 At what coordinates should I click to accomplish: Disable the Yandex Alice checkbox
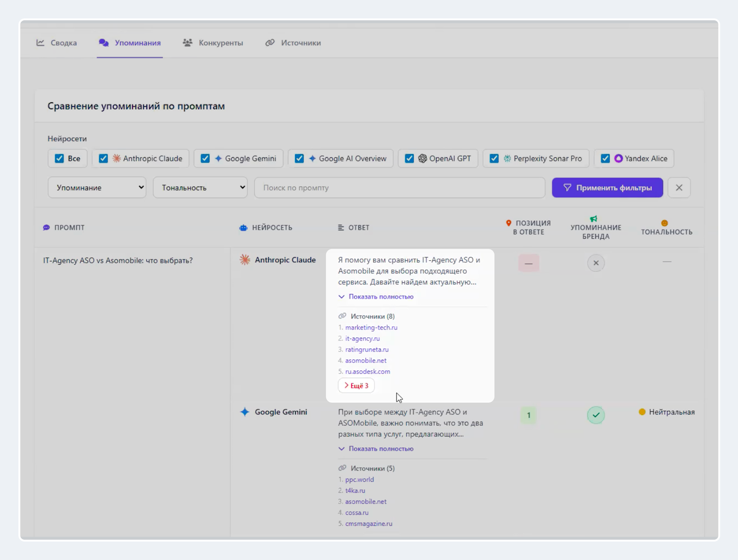point(605,158)
